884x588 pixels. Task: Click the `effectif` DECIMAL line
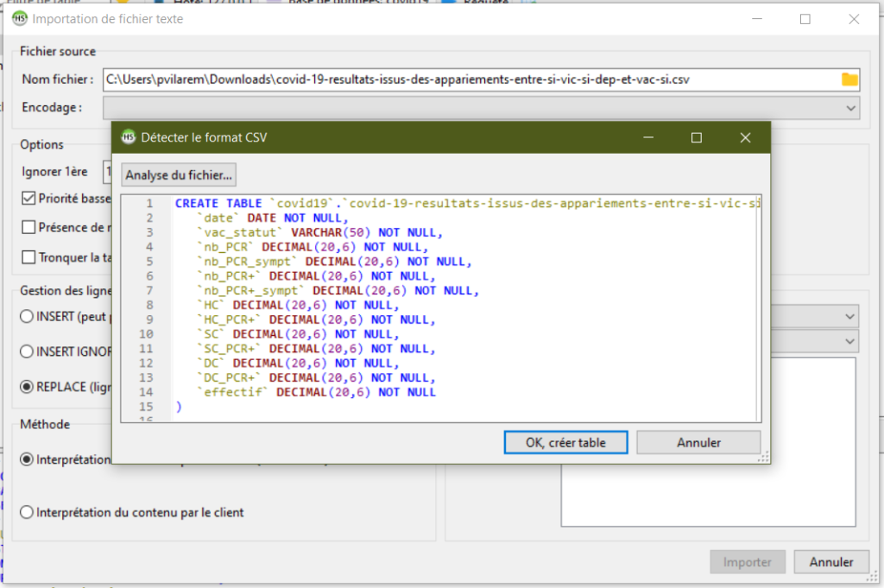316,392
